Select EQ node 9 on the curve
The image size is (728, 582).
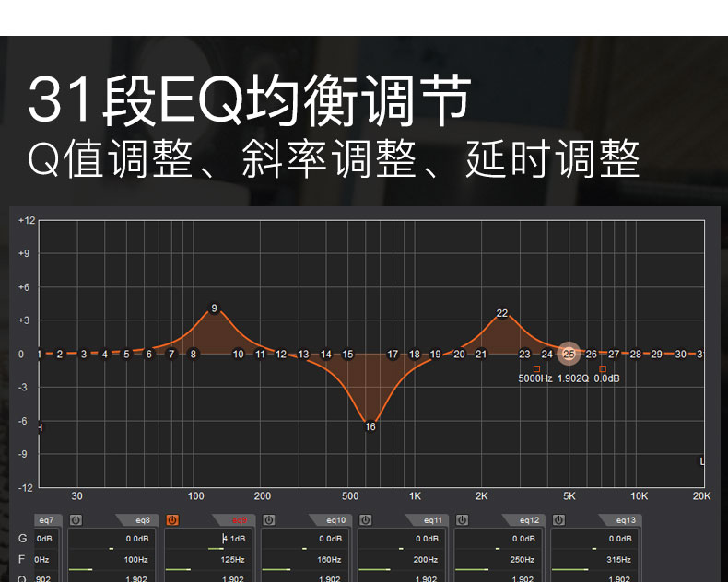[215, 308]
